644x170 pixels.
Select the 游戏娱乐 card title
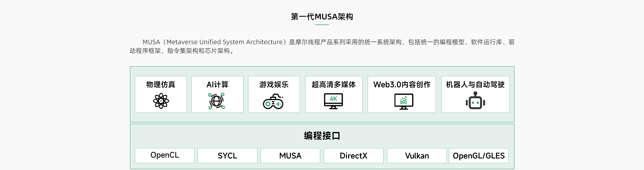point(274,85)
